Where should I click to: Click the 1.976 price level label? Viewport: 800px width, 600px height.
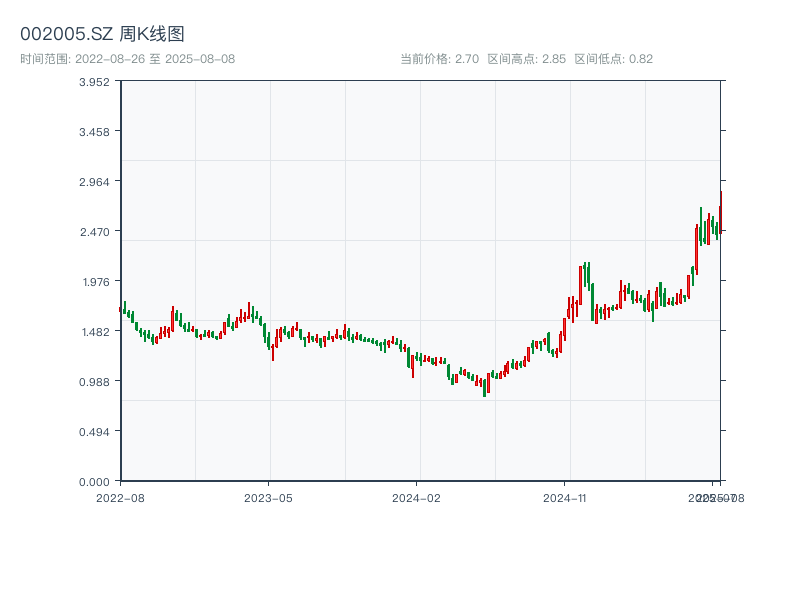(94, 282)
